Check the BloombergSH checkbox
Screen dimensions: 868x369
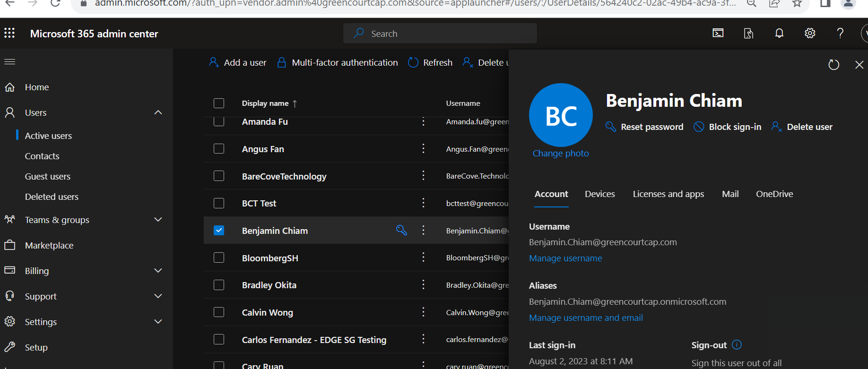[x=219, y=257]
